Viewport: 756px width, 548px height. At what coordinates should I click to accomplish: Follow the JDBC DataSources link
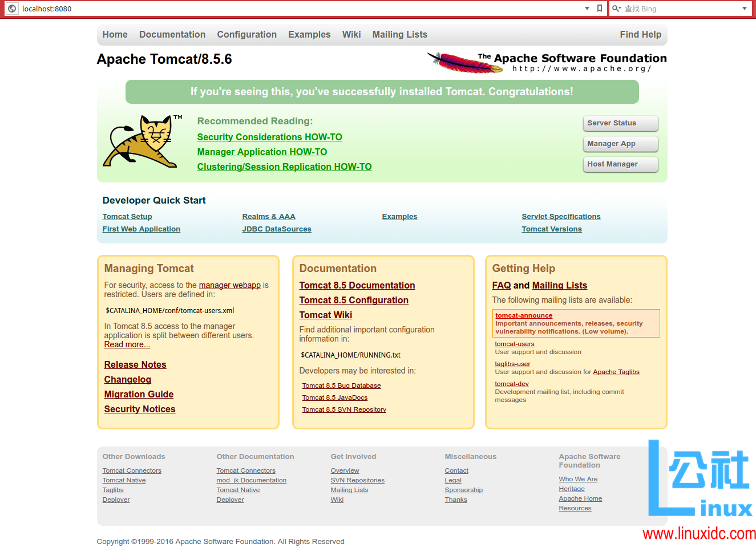pos(276,229)
